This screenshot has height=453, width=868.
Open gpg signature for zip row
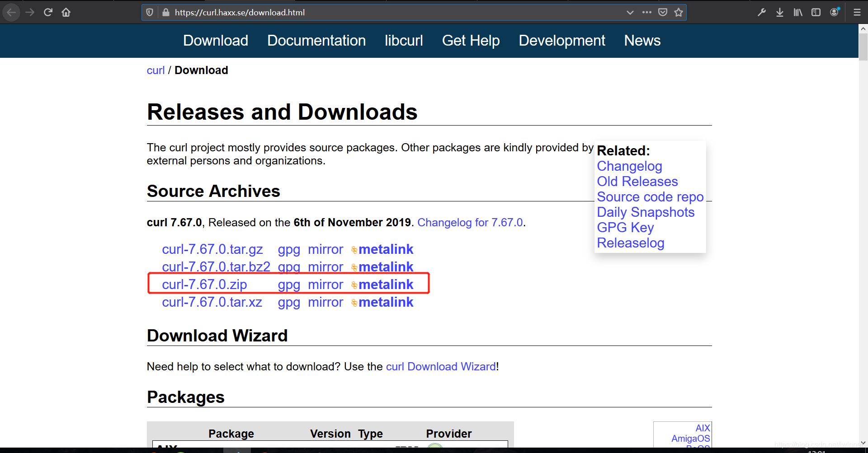coord(289,285)
